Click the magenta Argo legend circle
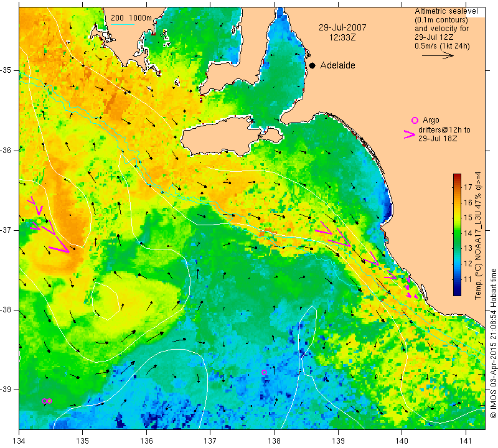Screen dimensions: 498x448 [415, 120]
